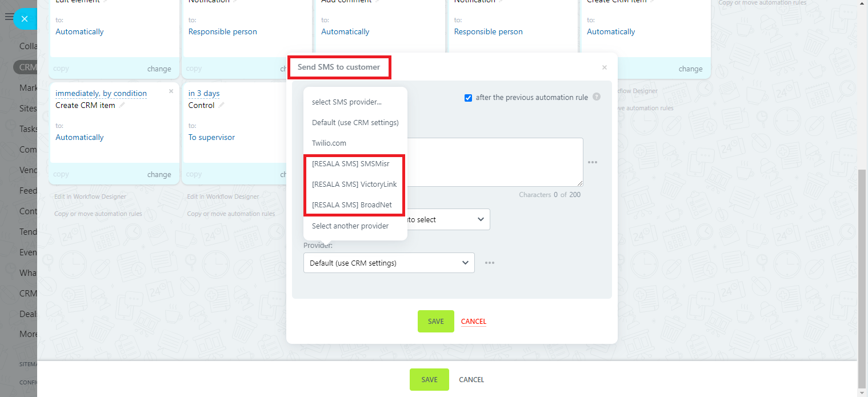Close the Send SMS to customer dialog
The width and height of the screenshot is (868, 397).
[x=604, y=67]
